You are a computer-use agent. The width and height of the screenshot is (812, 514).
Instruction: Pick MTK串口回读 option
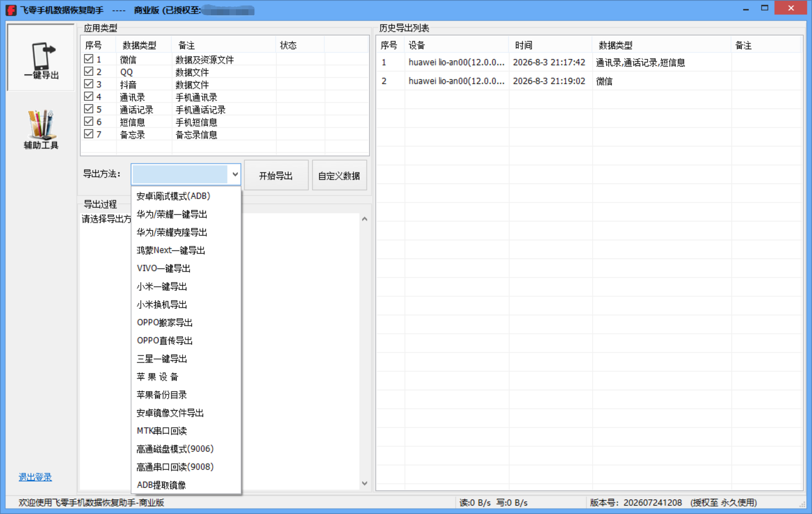click(x=186, y=431)
